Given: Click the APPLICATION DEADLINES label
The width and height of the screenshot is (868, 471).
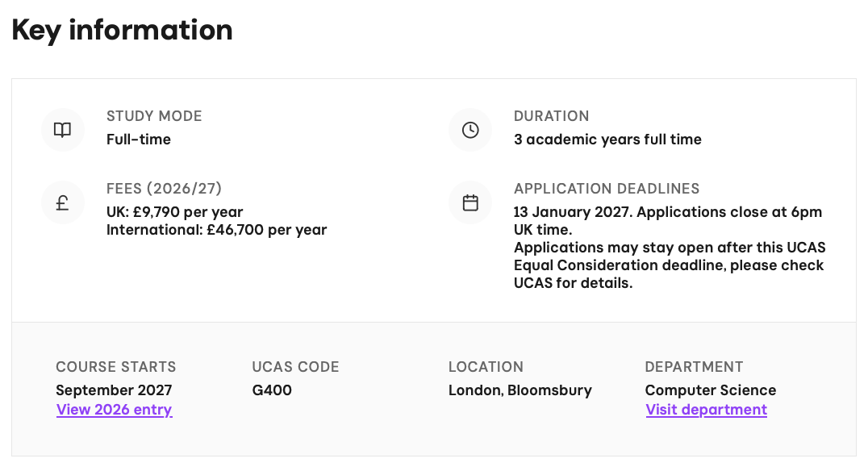Looking at the screenshot, I should 606,189.
